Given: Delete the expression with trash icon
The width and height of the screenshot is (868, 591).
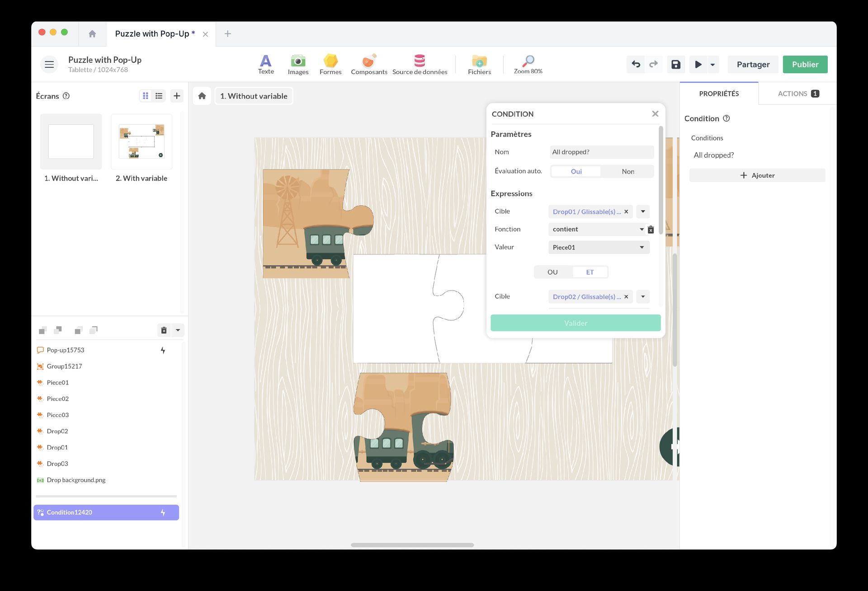Looking at the screenshot, I should [651, 230].
